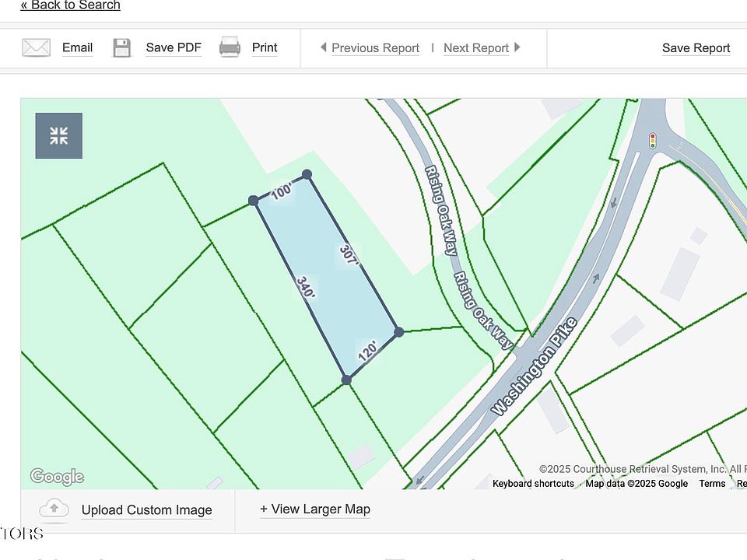Open Upload Custom Image
Screen dimensions: 747x560
click(146, 510)
